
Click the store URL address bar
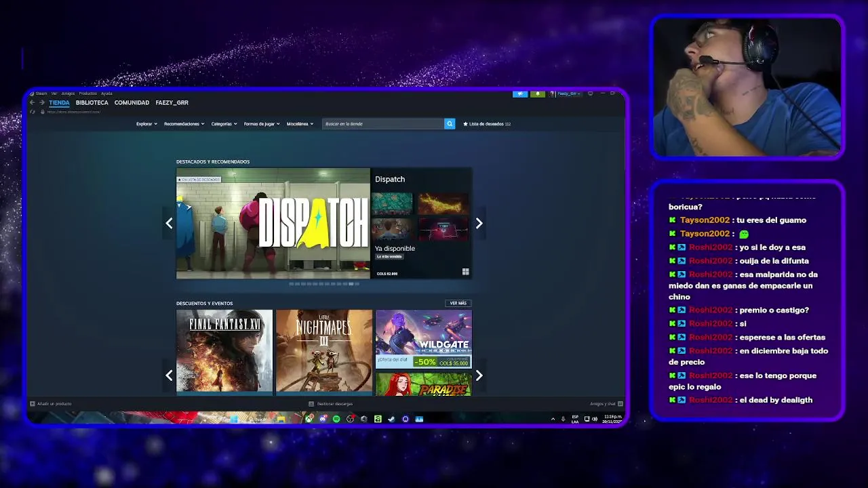point(74,112)
